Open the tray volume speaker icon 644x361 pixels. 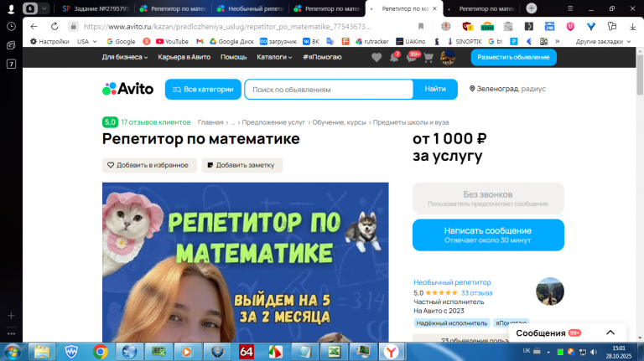point(594,352)
